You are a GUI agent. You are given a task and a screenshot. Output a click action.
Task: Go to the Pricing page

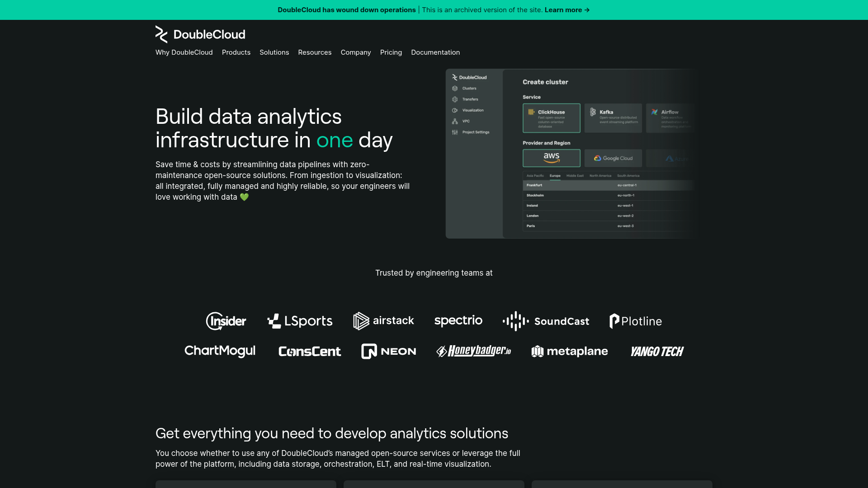[391, 52]
